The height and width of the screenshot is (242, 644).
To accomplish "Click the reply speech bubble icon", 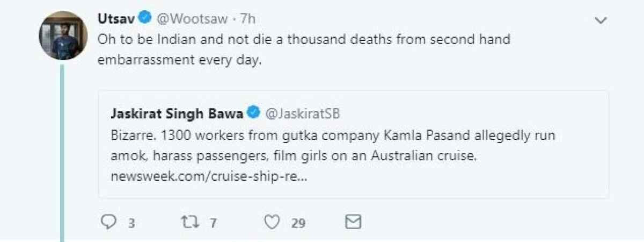I will 108,222.
